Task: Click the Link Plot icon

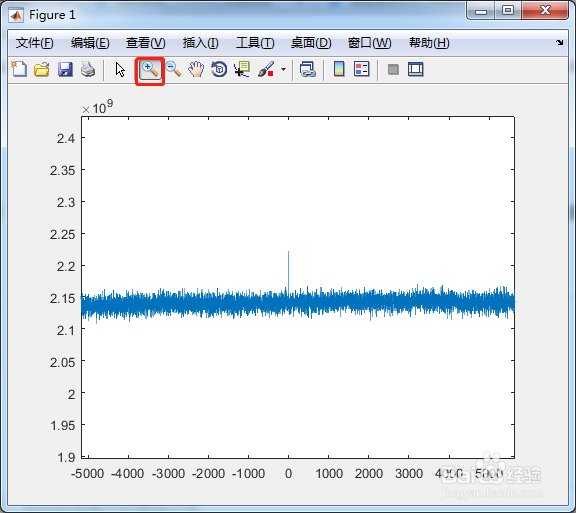Action: 307,69
